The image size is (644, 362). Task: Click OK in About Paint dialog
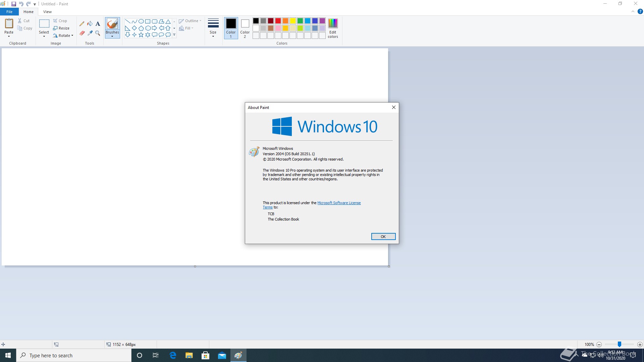(x=383, y=237)
